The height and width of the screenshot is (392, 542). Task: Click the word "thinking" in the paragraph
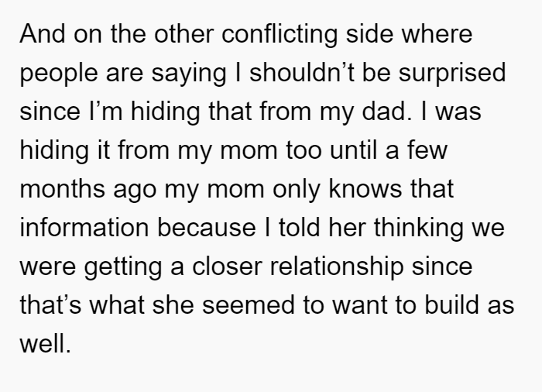pyautogui.click(x=419, y=229)
